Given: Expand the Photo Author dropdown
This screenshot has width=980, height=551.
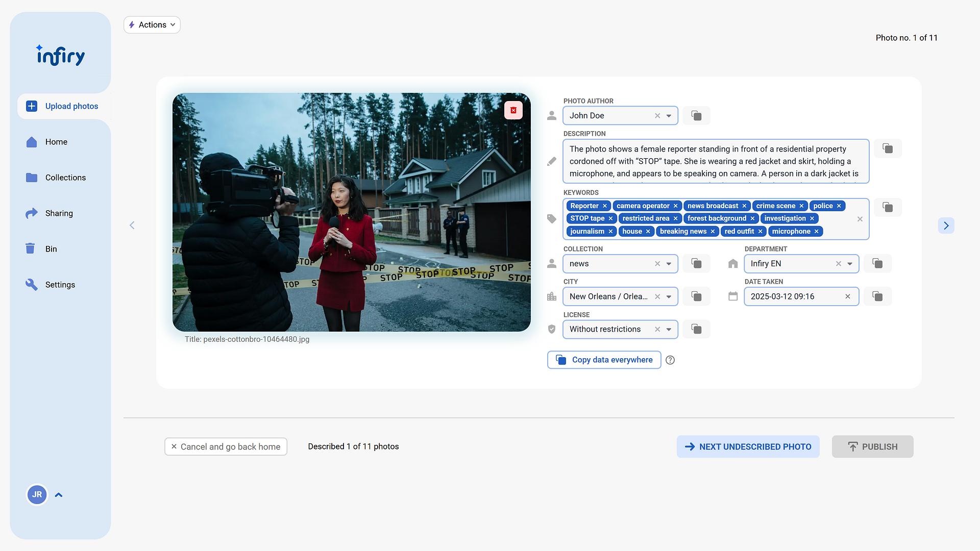Looking at the screenshot, I should point(669,116).
